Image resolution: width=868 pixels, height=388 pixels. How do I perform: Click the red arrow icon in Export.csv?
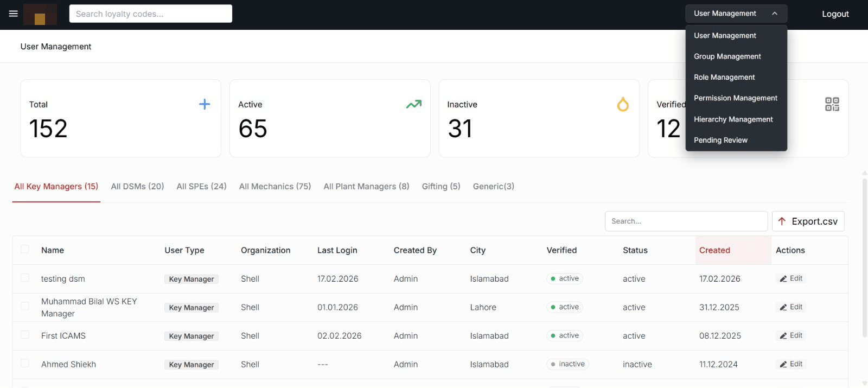pyautogui.click(x=782, y=221)
